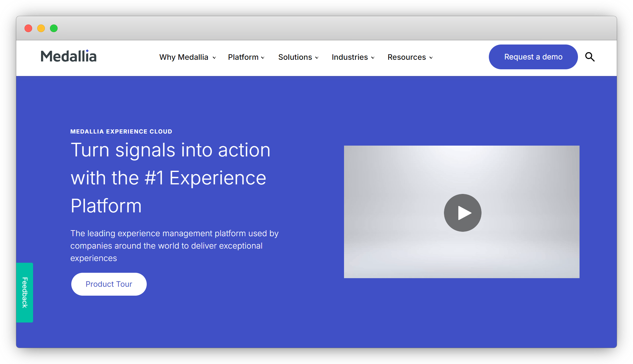633x364 pixels.
Task: Select the video thumbnail preview
Action: 461,212
